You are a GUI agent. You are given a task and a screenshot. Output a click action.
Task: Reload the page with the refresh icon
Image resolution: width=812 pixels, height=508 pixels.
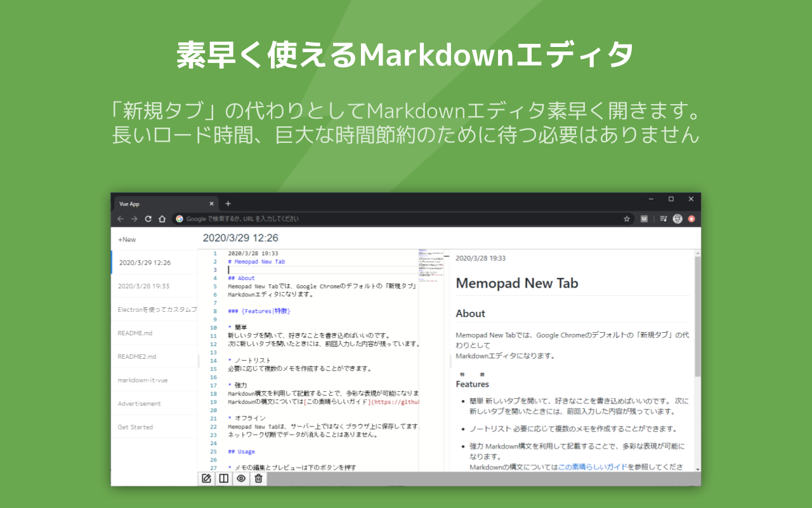(148, 218)
